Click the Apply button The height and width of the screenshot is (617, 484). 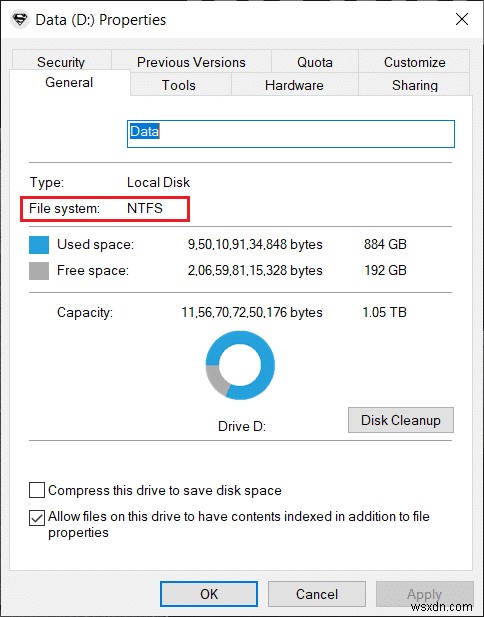click(x=425, y=594)
